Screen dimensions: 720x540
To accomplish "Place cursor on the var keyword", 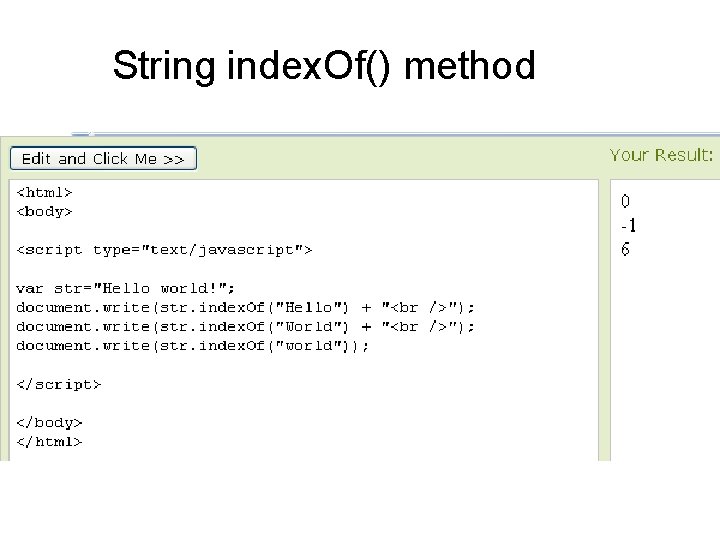I will point(30,288).
